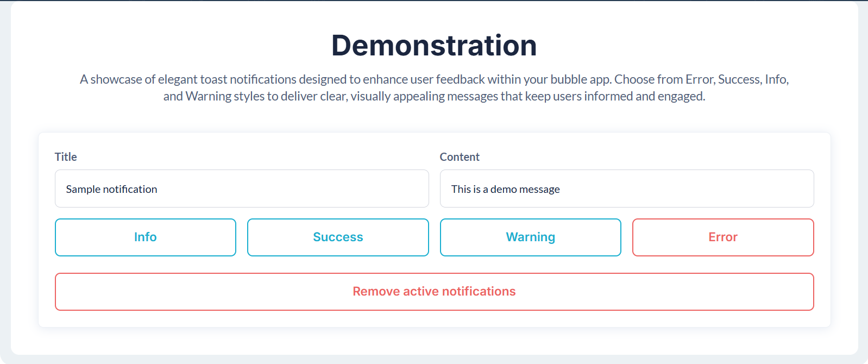Screen dimensions: 868x364
Task: Click Remove active notifications
Action: [434, 292]
